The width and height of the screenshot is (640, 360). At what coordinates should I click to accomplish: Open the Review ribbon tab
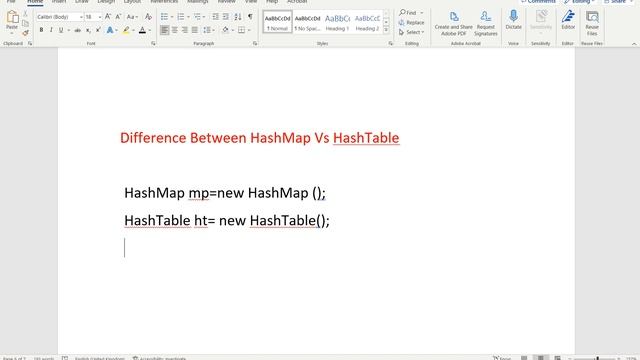[x=227, y=2]
